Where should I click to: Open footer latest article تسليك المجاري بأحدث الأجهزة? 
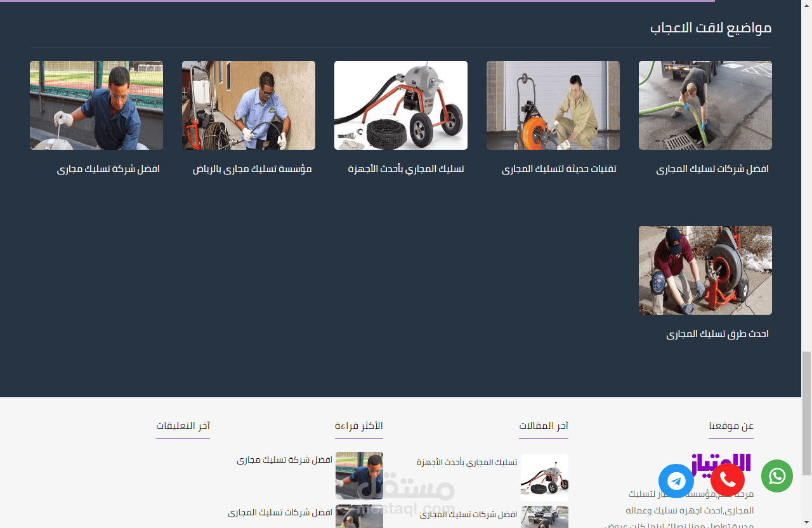[x=467, y=463]
